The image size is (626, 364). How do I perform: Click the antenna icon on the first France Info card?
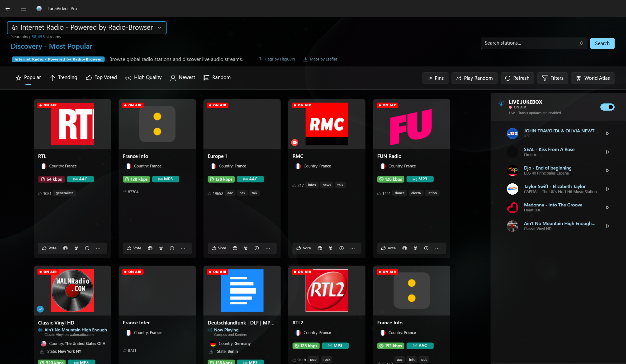point(161,248)
